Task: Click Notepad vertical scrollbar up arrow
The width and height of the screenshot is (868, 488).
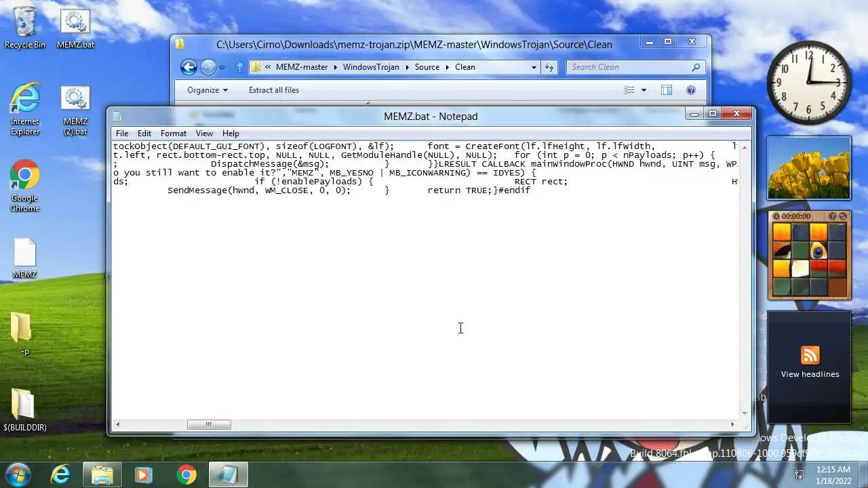Action: click(745, 147)
